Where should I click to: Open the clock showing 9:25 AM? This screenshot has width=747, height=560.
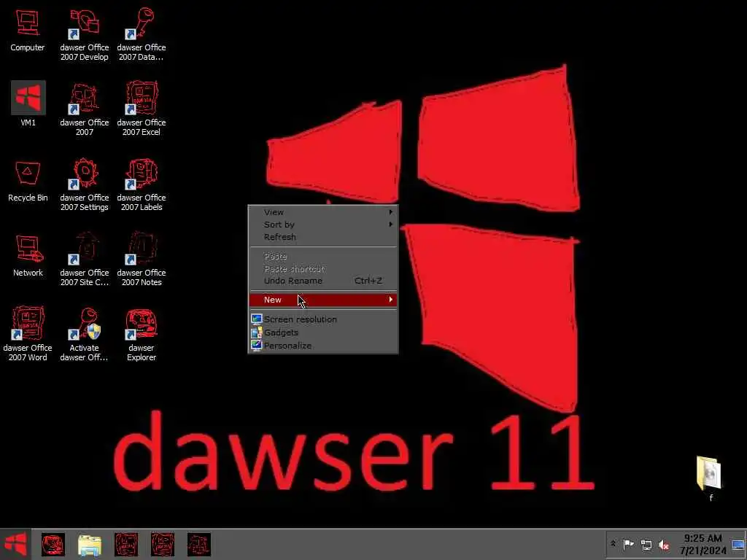703,544
